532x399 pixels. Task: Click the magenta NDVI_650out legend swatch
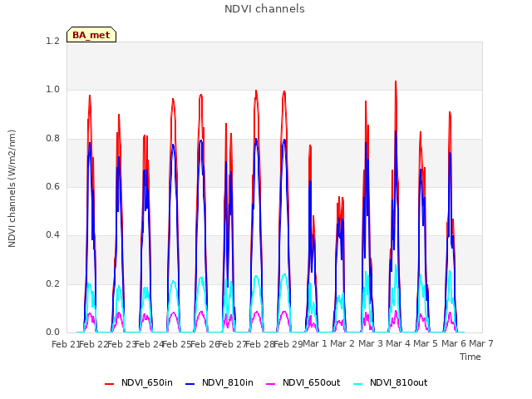270,384
